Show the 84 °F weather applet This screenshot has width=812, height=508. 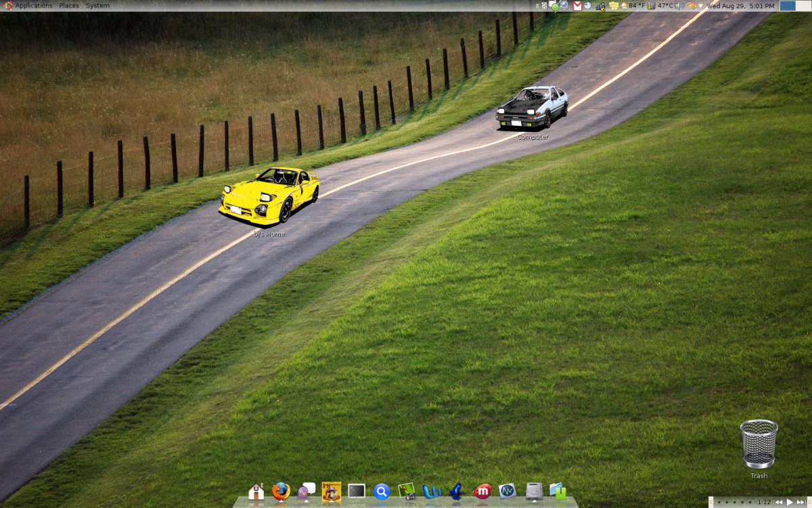click(633, 5)
